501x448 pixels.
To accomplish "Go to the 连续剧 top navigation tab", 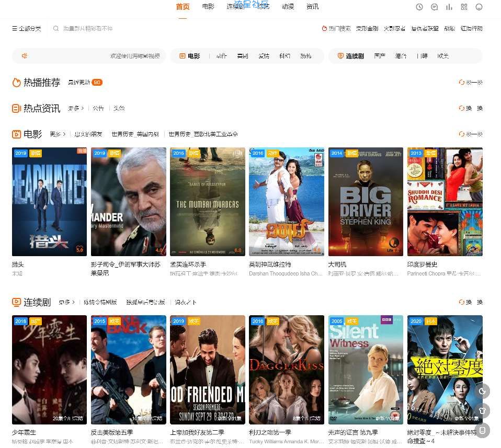I will click(235, 7).
